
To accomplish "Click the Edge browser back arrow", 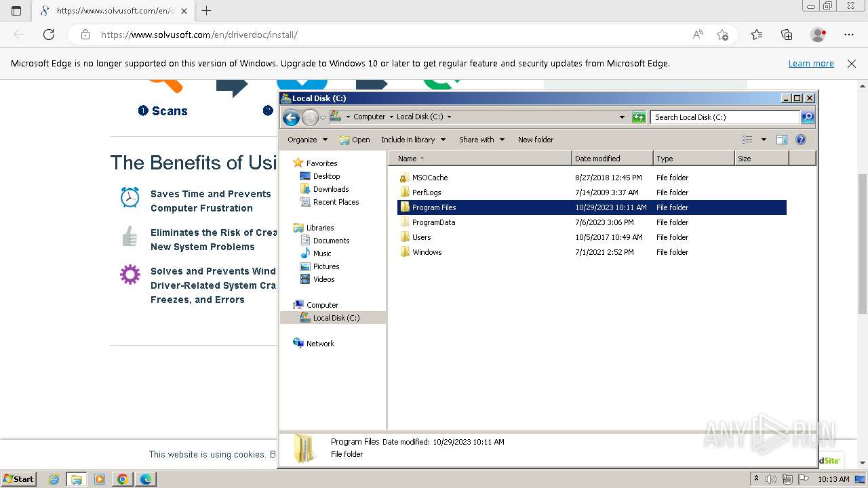I will pos(19,35).
